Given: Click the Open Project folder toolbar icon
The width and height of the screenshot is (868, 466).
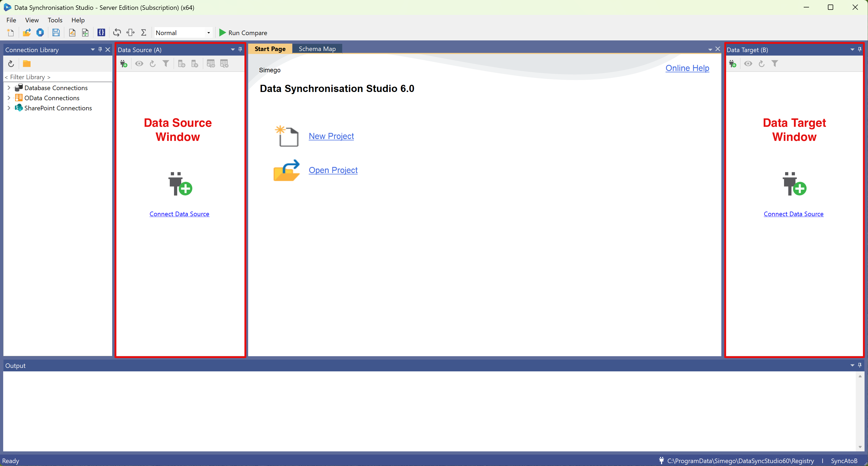Looking at the screenshot, I should click(x=27, y=33).
